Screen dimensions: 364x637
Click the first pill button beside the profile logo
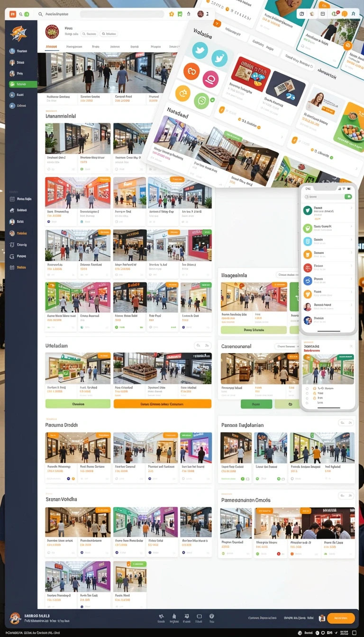click(x=90, y=34)
